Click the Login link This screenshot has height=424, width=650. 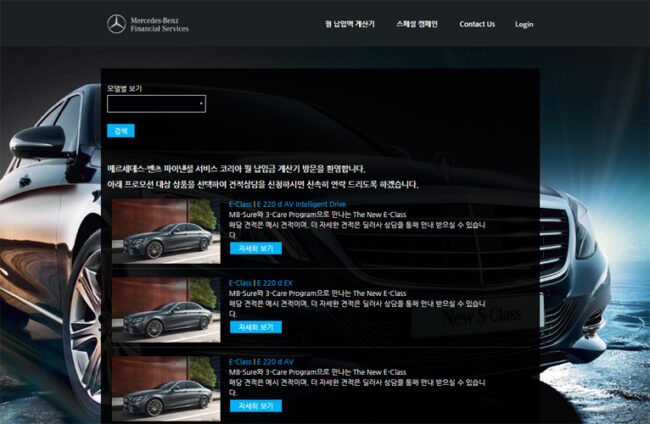[524, 24]
